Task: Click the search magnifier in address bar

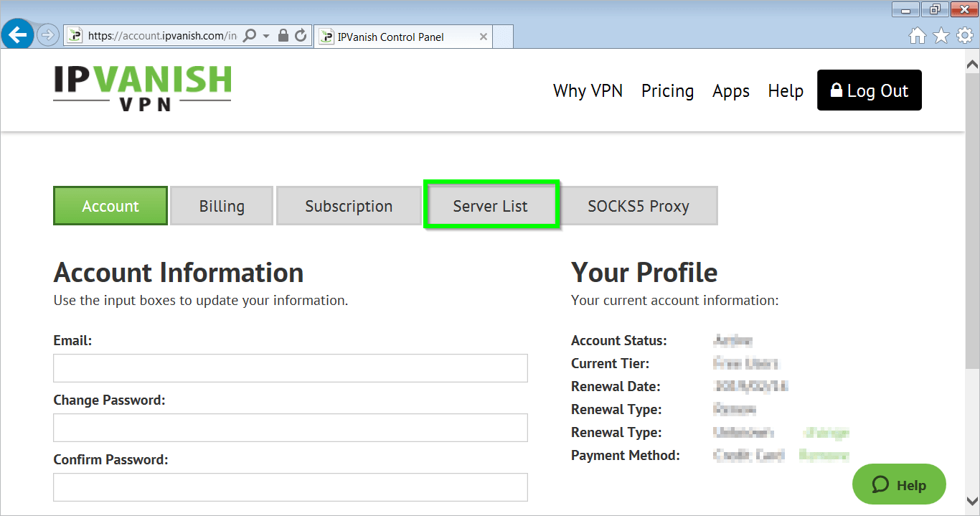Action: [x=249, y=35]
